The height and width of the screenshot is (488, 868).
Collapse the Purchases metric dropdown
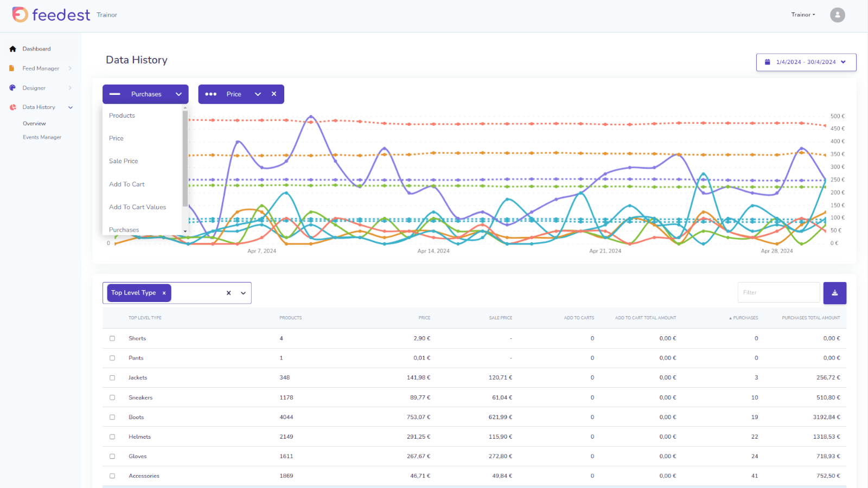[x=178, y=94]
